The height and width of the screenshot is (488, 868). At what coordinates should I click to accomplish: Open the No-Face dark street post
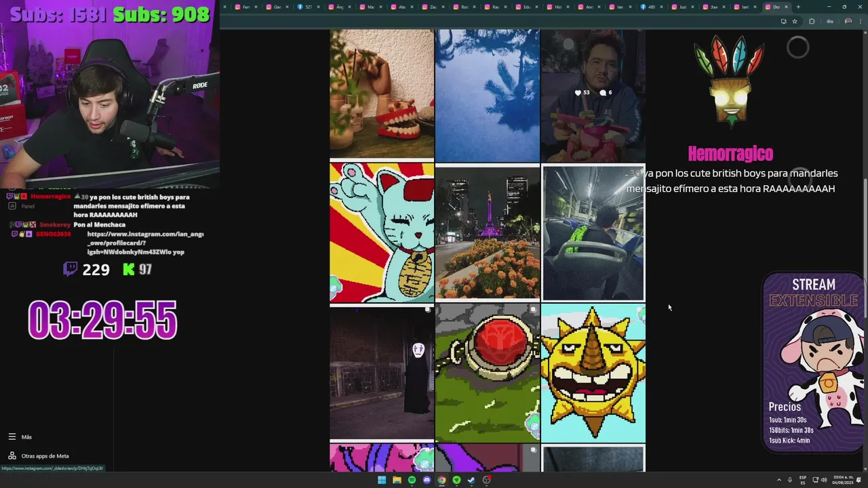(382, 372)
